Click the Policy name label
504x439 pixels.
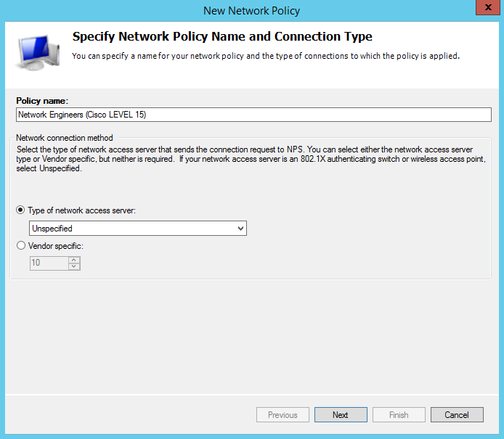[42, 101]
